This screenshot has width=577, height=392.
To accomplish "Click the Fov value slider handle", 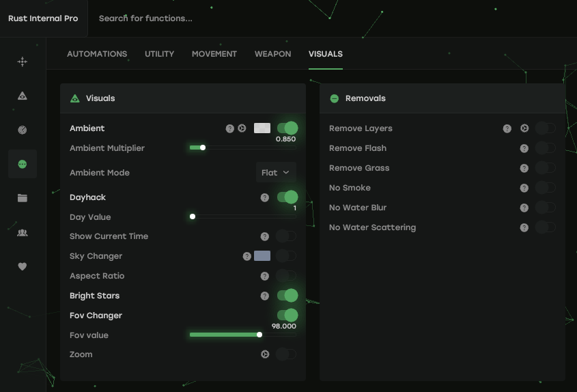I will 259,335.
